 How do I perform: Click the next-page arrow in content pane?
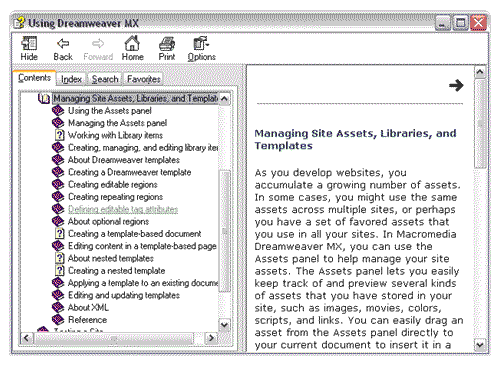click(456, 85)
